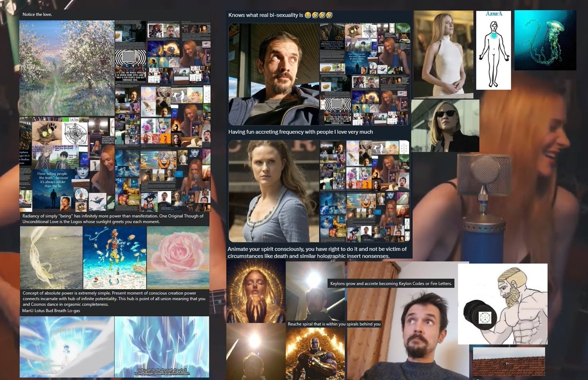Select the 'Animate your spirit consciously' text
Screen dimensions: 588x380
(x=317, y=253)
